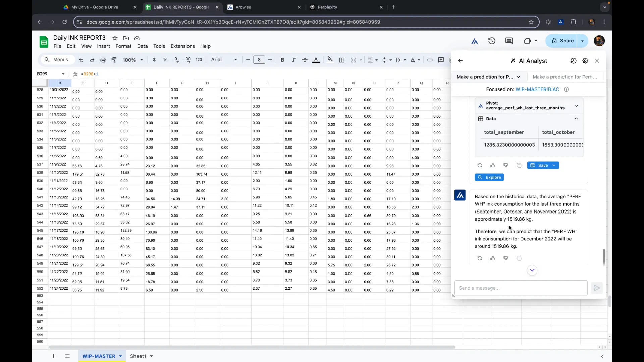Click the Explore button in AI panel
This screenshot has width=644, height=362.
[x=490, y=177]
